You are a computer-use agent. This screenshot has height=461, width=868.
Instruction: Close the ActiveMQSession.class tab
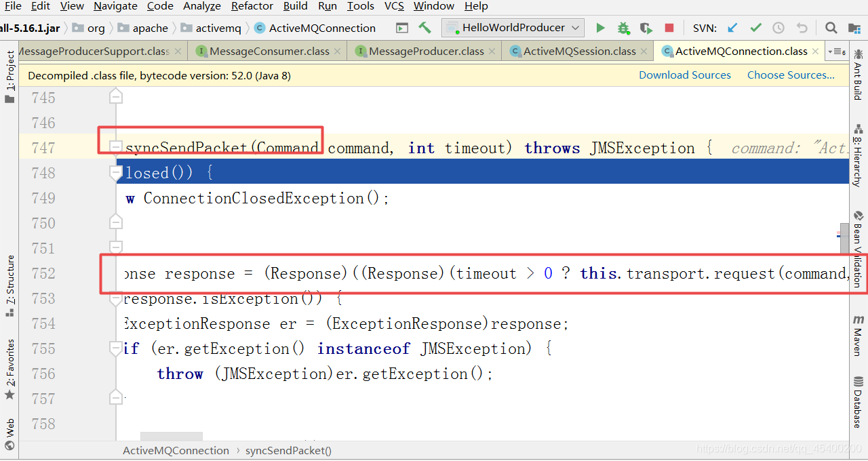pyautogui.click(x=644, y=52)
